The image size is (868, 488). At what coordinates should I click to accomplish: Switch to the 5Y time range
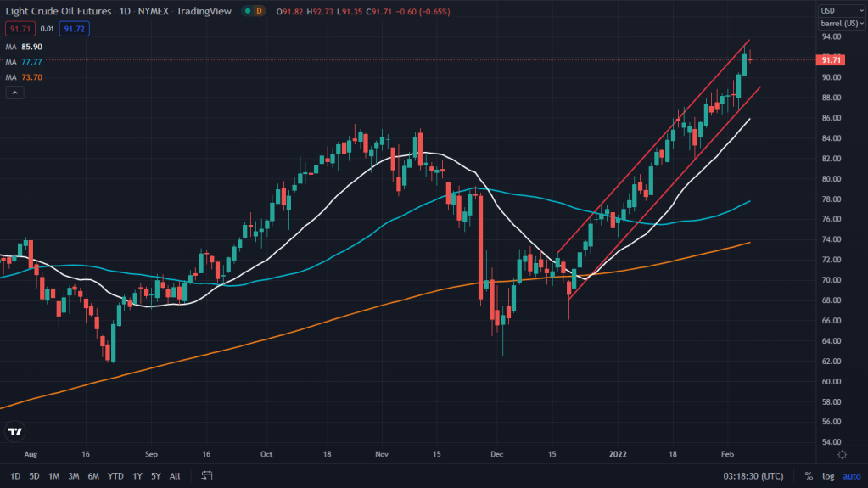click(154, 476)
